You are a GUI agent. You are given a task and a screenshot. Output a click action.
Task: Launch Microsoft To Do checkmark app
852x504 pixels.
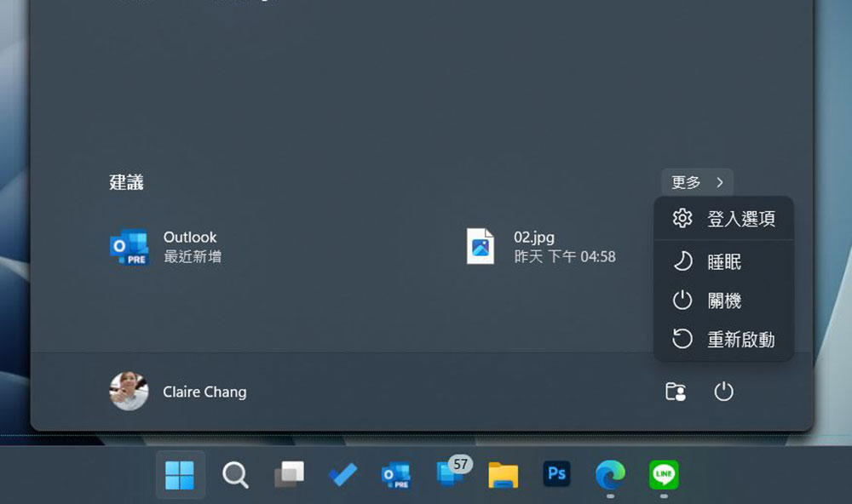click(343, 475)
